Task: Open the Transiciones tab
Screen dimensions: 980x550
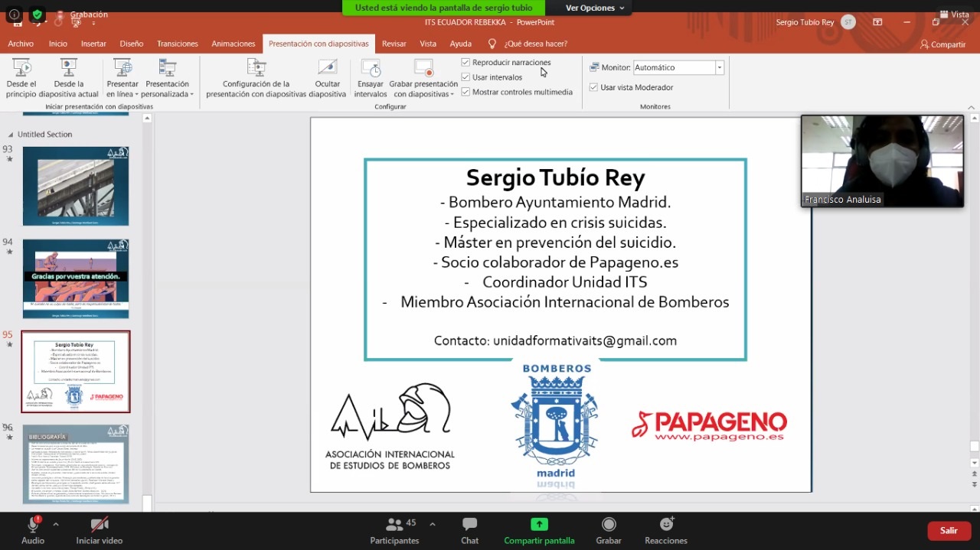Action: click(178, 44)
